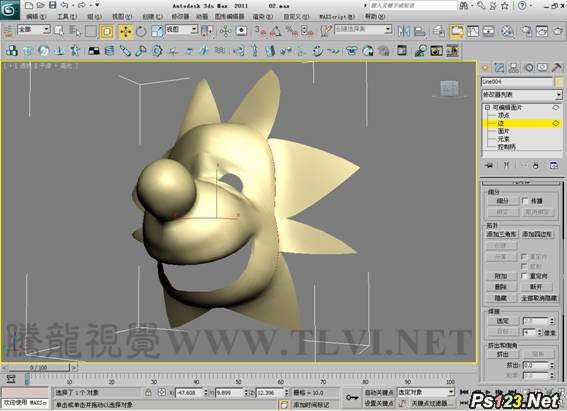Open the Material Editor icon
This screenshot has width=567, height=411.
point(507,31)
